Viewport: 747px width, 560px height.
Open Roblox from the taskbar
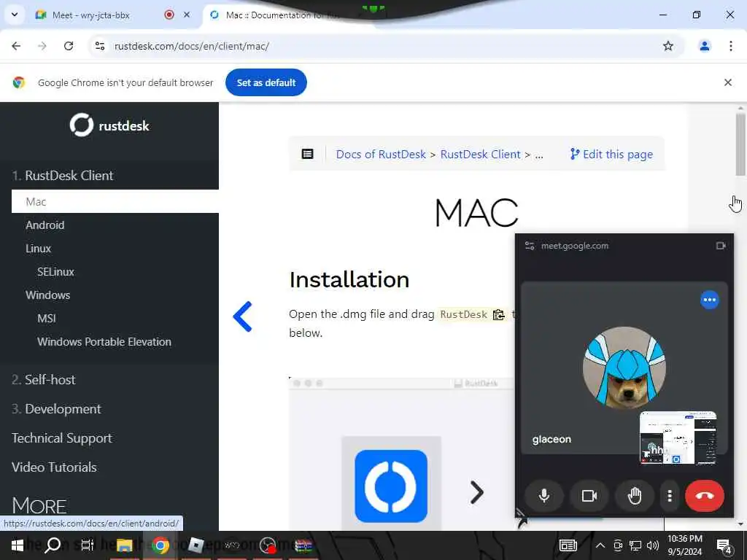point(196,545)
